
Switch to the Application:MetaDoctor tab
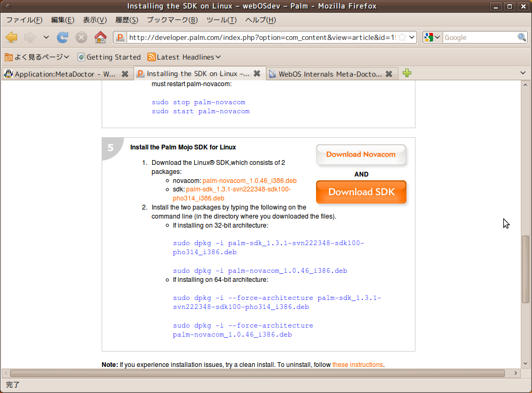[64, 74]
